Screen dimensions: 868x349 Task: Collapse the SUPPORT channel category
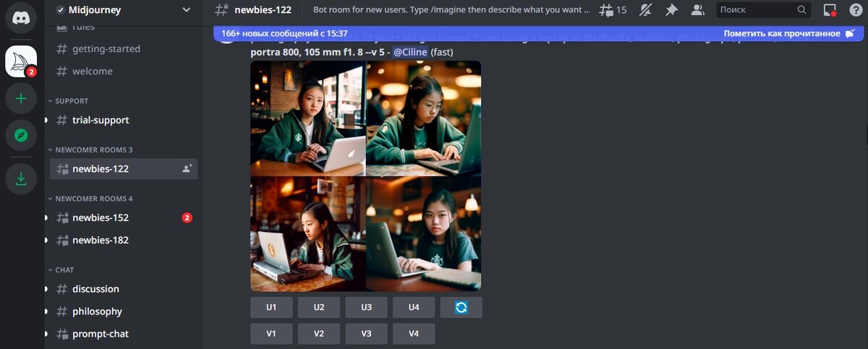click(x=71, y=101)
